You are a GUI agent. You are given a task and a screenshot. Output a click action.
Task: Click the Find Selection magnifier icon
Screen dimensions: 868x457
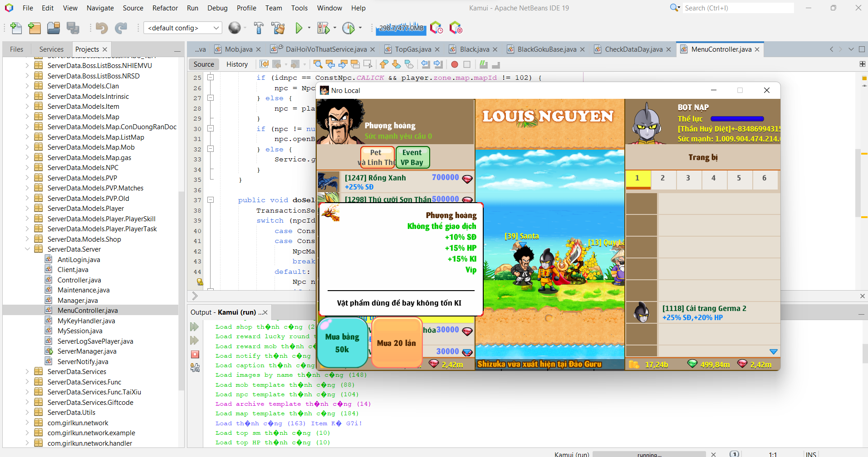(x=318, y=64)
